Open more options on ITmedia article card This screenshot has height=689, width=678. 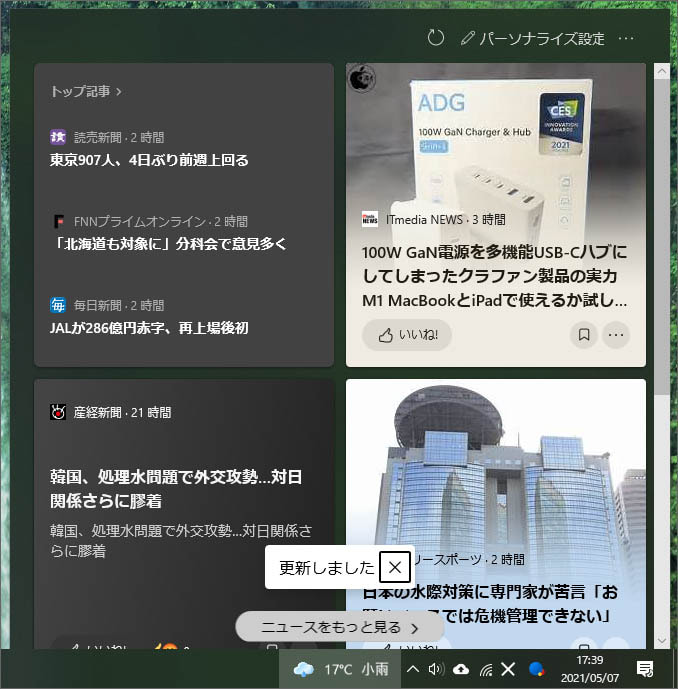[x=616, y=335]
